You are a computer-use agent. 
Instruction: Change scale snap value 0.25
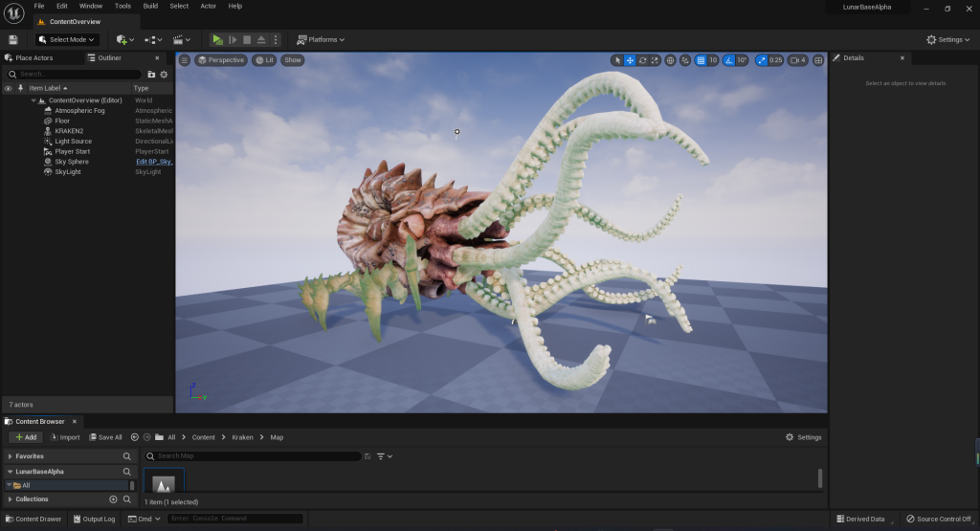click(775, 60)
